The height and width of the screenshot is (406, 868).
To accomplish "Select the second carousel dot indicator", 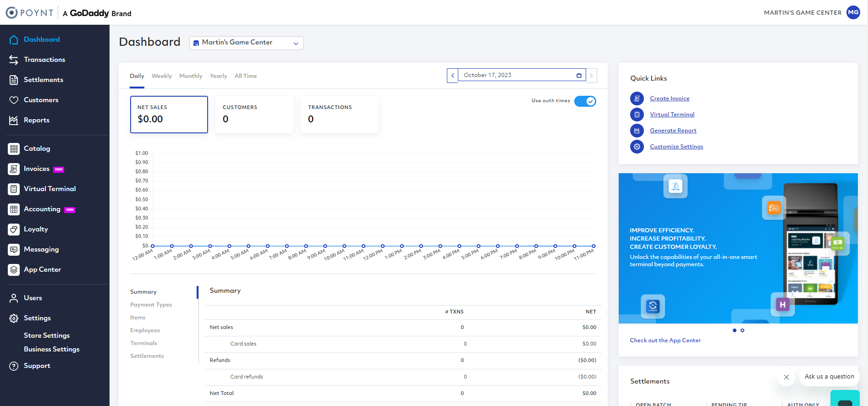I will click(x=742, y=330).
